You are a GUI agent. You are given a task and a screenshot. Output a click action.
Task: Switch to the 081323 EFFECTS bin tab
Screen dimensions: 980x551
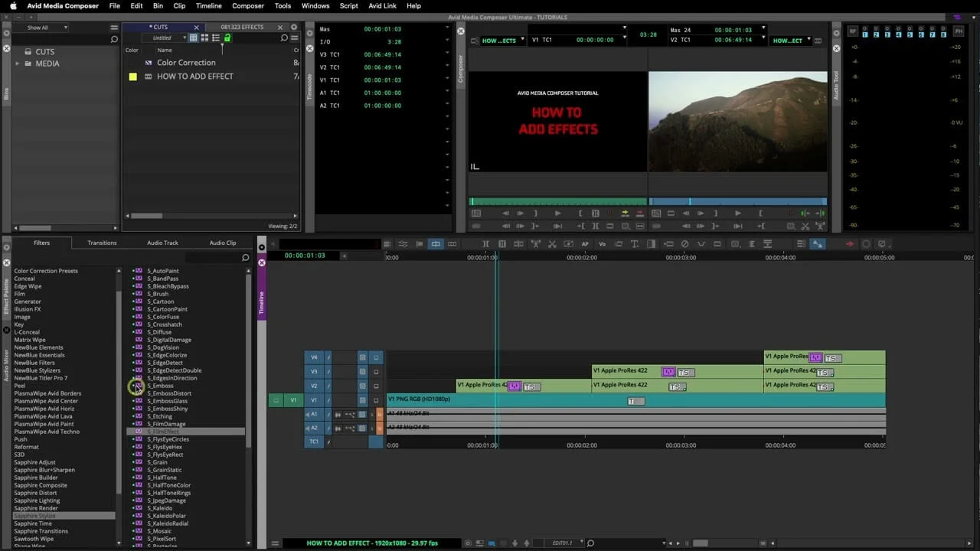coord(242,27)
